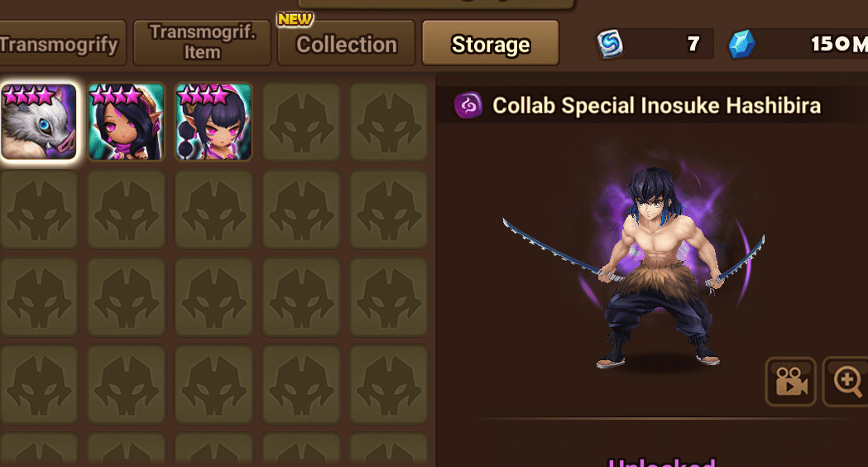Viewport: 868px width, 467px height.
Task: Select the Inosuke boar mask portrait
Action: (39, 122)
